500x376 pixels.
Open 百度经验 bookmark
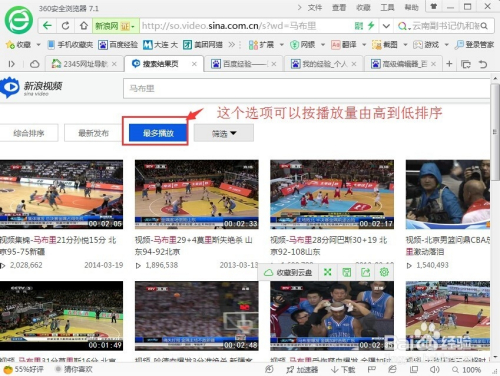[x=118, y=45]
